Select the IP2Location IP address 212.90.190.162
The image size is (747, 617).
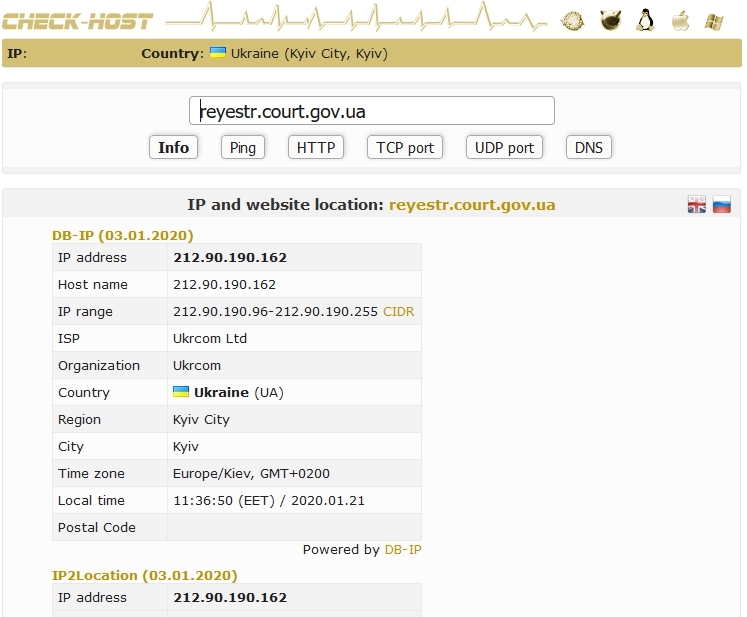pyautogui.click(x=230, y=598)
